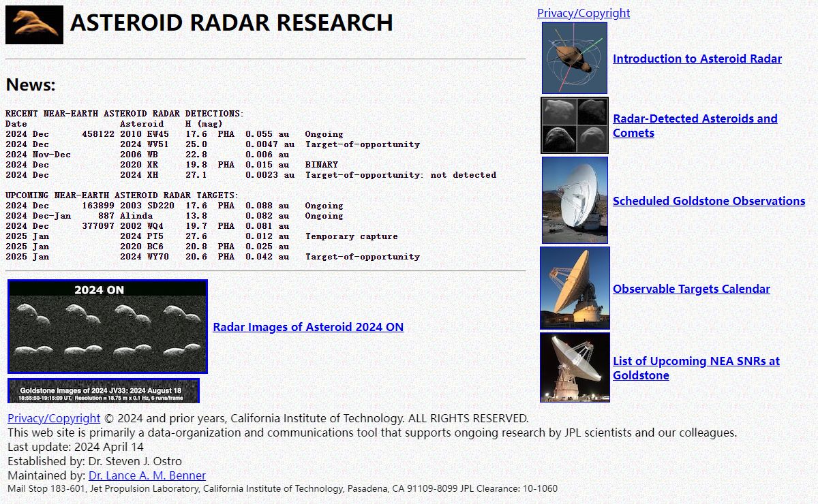Open Dr. Lance A. M. Benner's link
818x504 pixels.
[x=147, y=475]
